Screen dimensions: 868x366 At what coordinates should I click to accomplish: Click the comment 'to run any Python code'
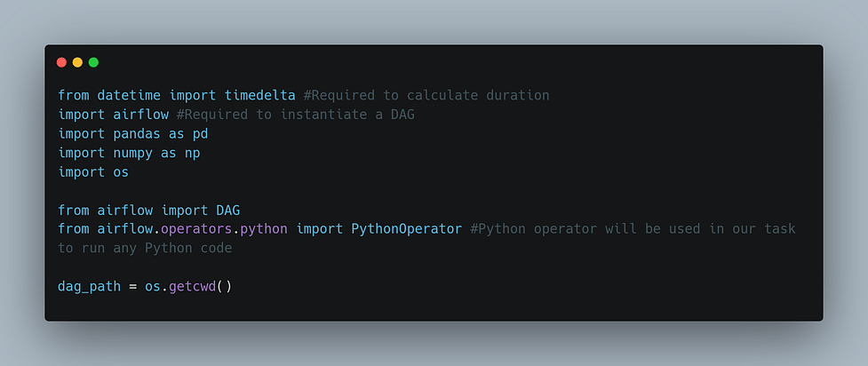pyautogui.click(x=145, y=249)
